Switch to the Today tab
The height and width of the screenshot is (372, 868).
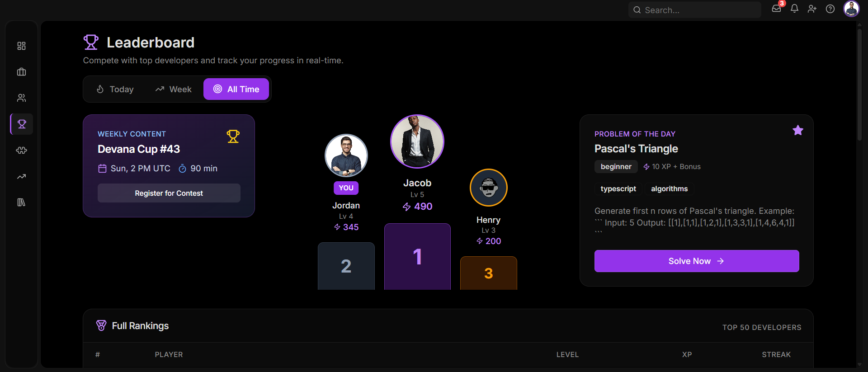(115, 89)
